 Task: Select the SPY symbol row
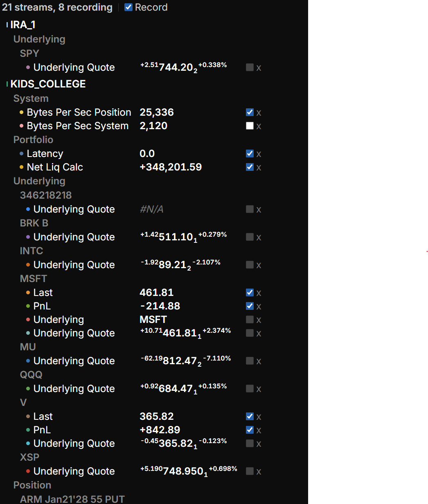29,54
